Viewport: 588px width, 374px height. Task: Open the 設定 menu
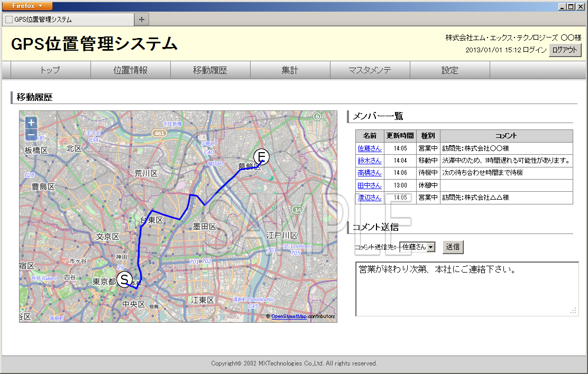coord(449,70)
